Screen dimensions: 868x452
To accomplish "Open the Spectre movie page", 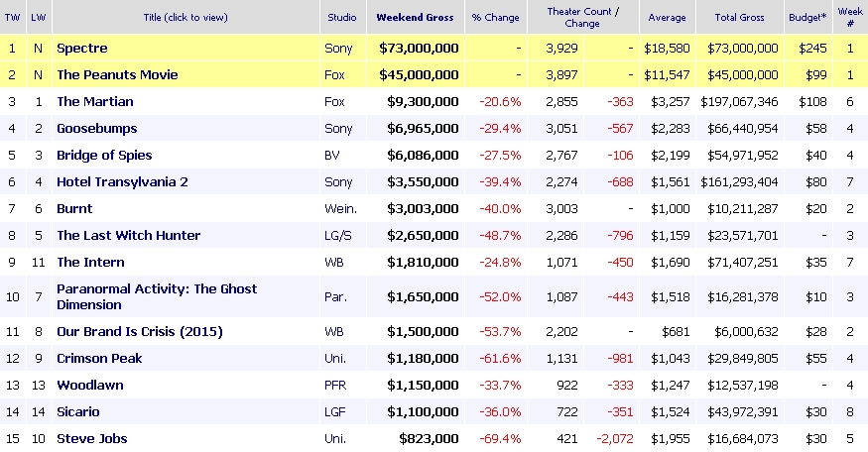I will point(82,49).
